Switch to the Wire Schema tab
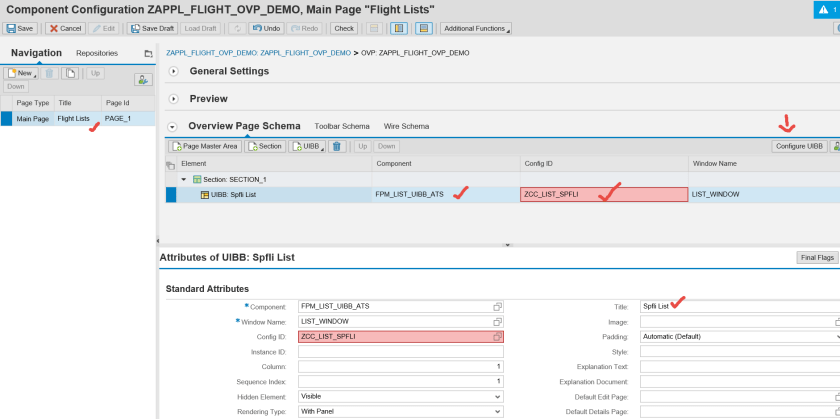The image size is (840, 419). point(406,127)
